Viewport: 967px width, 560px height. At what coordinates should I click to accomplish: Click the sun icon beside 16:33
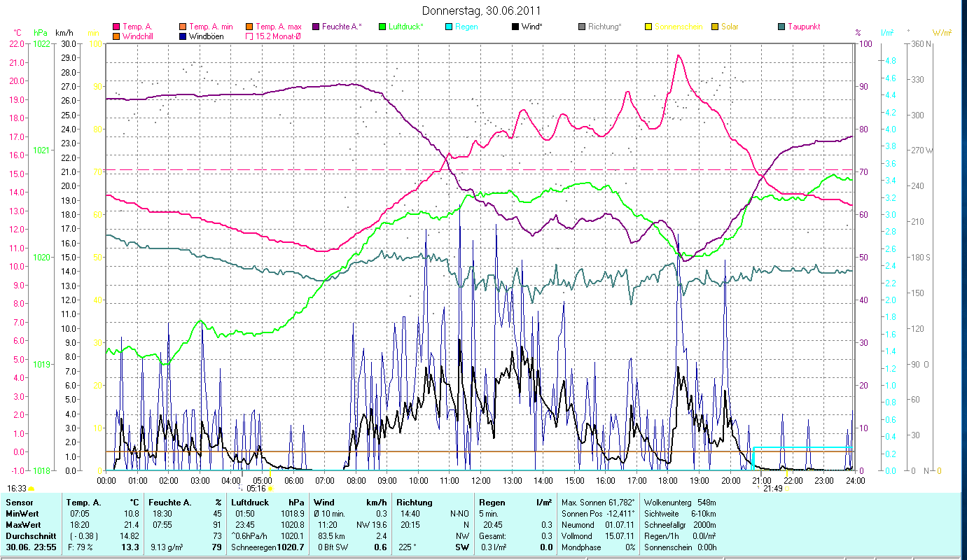[x=31, y=489]
